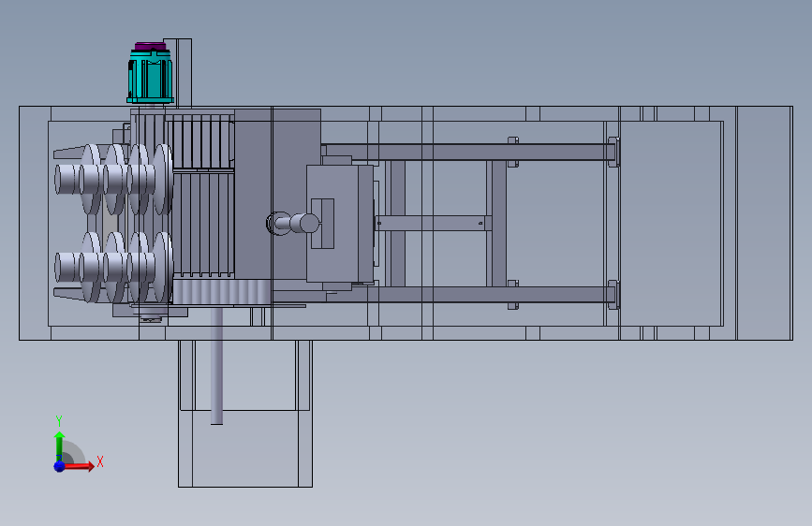Screen dimensions: 812x526
Task: Click the red X axis arrow of triad
Action: pyautogui.click(x=79, y=466)
